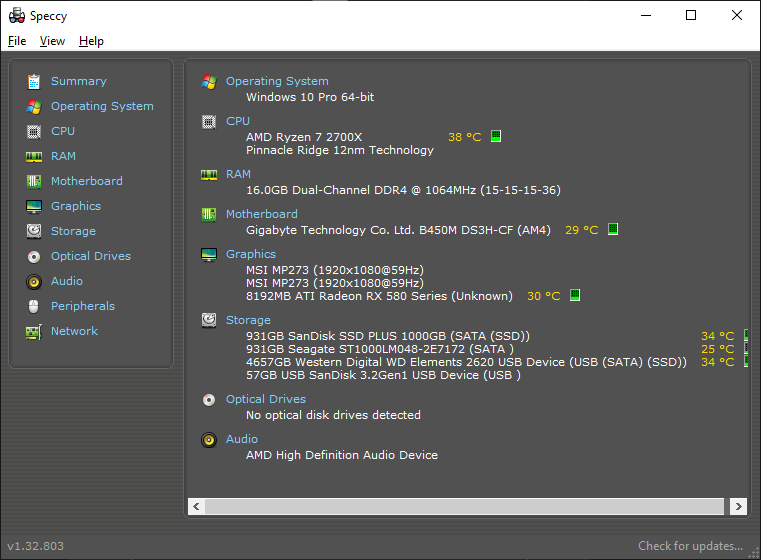
Task: Click the AMD Ryzen 7 2700X text
Action: (304, 137)
